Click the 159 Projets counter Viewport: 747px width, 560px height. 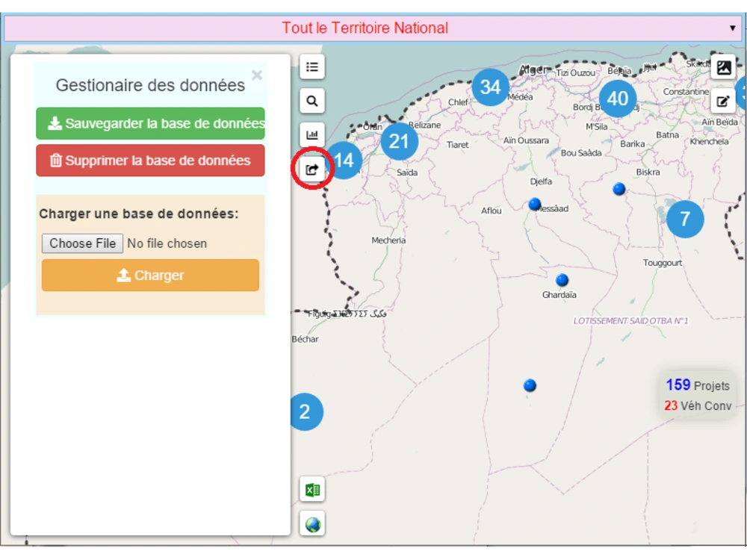[698, 385]
